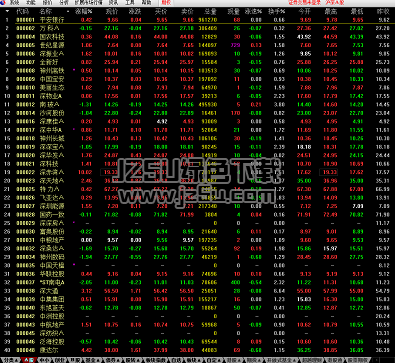Select the 康达尔 stock name in row 40
The width and height of the screenshot is (395, 363).
pos(49,350)
